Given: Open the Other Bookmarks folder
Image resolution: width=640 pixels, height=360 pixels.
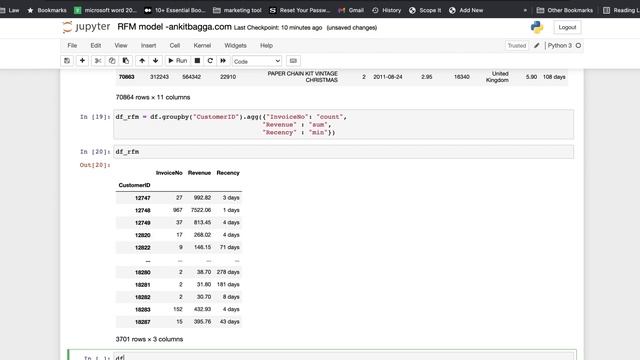Looking at the screenshot, I should pos(564,10).
